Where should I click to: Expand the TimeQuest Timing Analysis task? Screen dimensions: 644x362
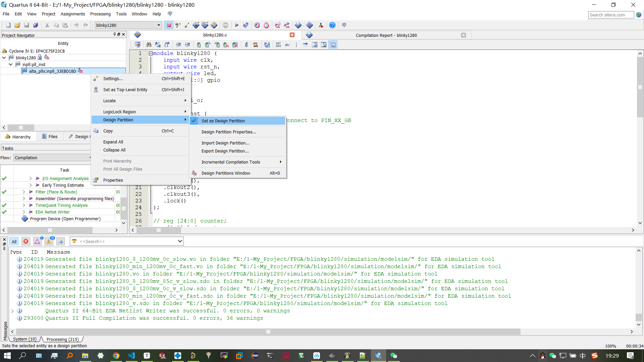click(x=24, y=205)
